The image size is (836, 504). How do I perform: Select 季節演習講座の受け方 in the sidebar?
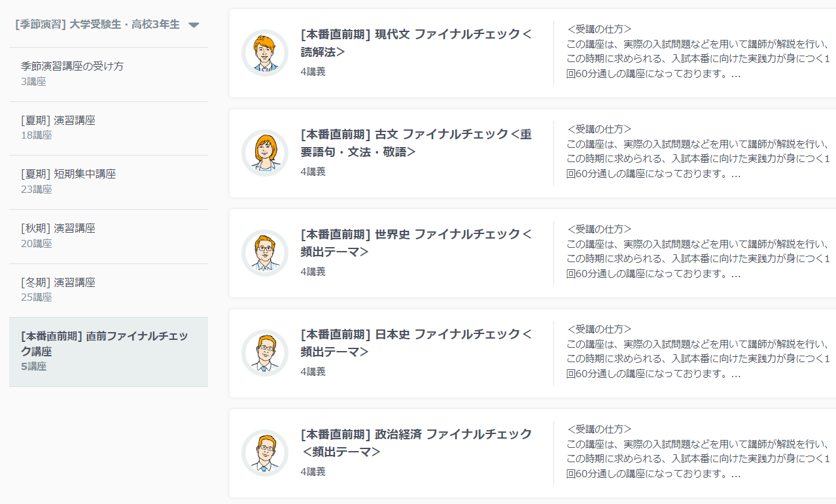(71, 66)
